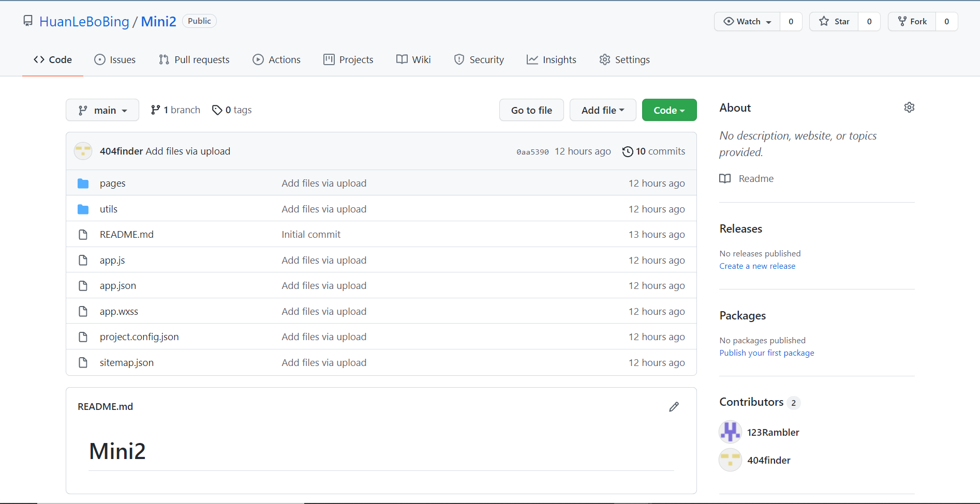Viewport: 980px width, 504px height.
Task: Click the Releases heading link
Action: [741, 228]
